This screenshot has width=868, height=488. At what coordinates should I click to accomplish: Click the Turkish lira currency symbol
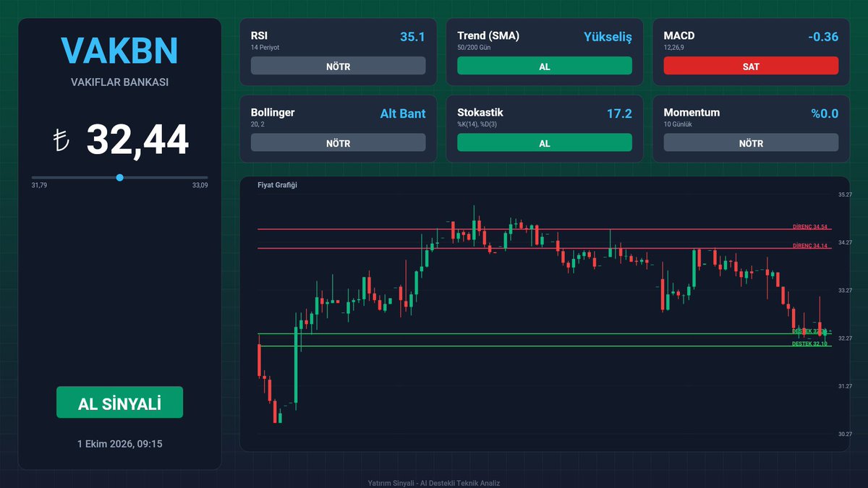tap(61, 140)
